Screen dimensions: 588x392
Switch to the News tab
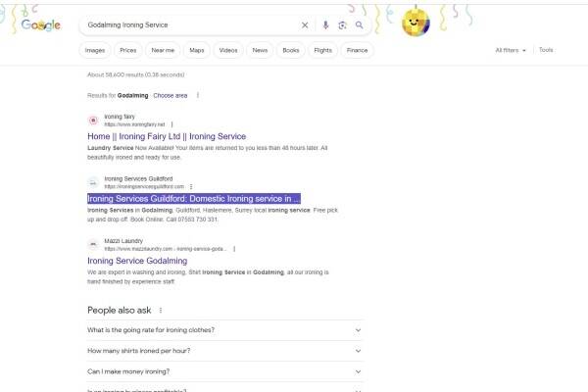coord(260,50)
